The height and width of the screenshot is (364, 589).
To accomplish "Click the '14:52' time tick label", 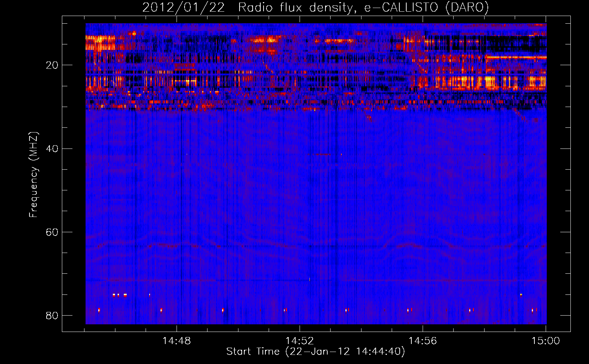I will [x=300, y=341].
